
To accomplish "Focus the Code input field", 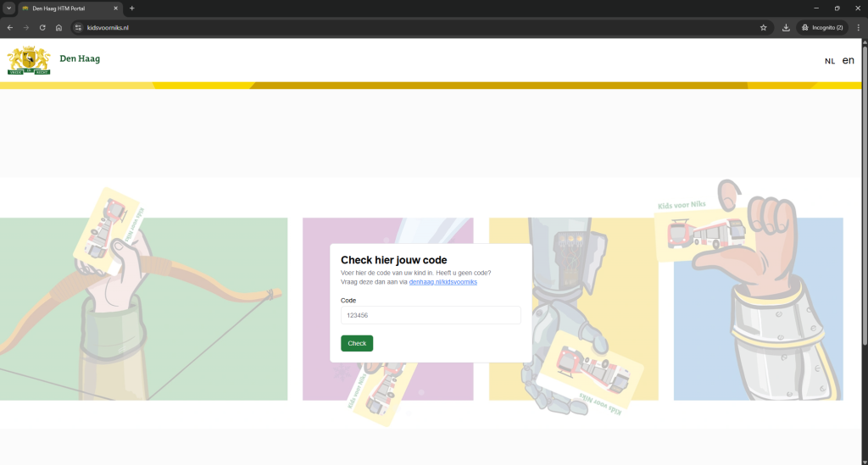I will click(431, 315).
